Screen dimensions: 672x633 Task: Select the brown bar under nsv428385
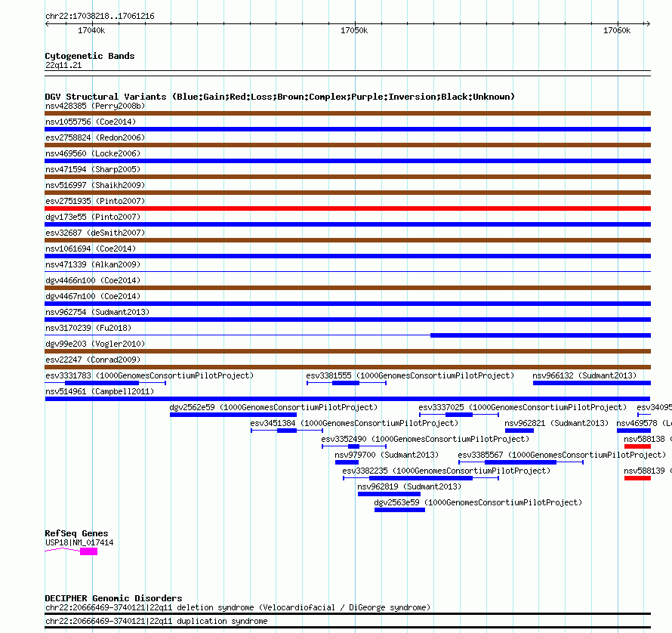(347, 113)
